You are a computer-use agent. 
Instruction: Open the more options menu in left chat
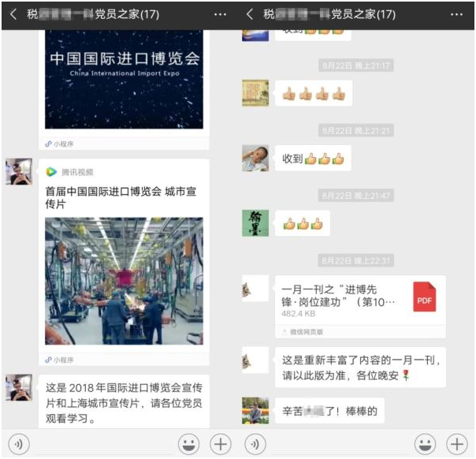220,14
